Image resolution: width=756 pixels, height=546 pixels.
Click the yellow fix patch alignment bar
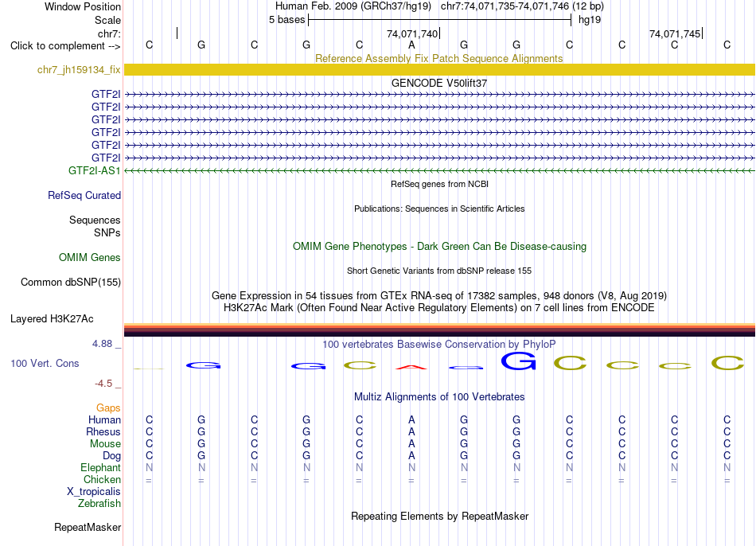pyautogui.click(x=439, y=69)
